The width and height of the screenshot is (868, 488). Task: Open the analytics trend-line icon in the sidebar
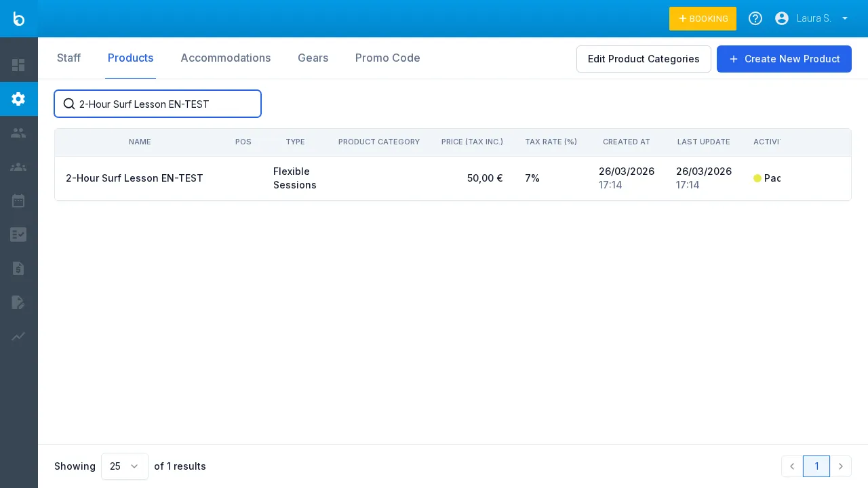point(18,336)
